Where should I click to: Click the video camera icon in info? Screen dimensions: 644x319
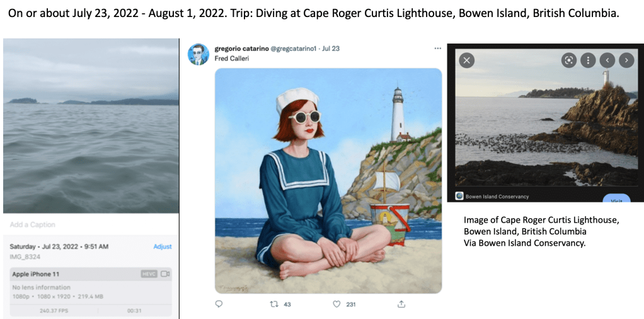(165, 274)
